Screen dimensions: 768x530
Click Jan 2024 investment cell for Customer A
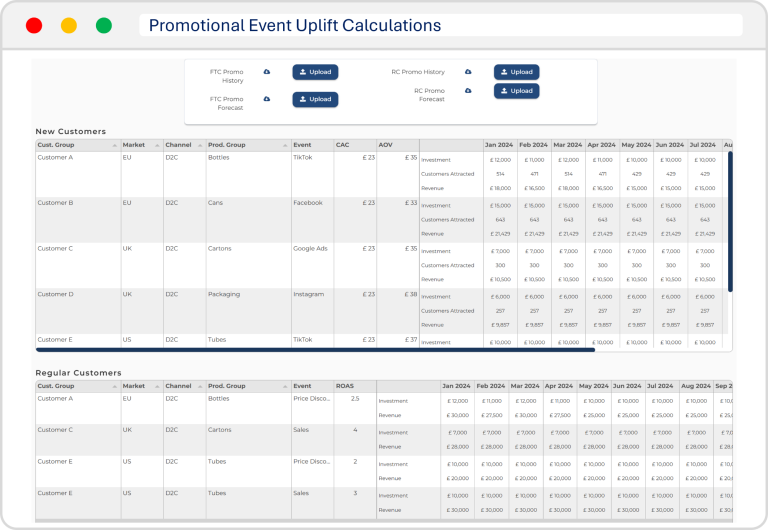[499, 160]
